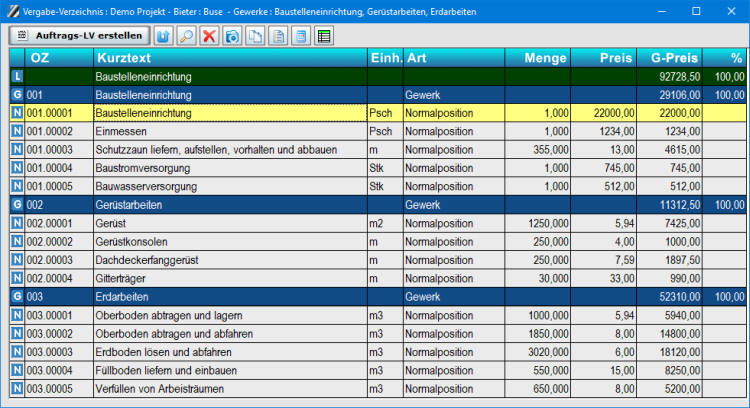Click the N icon of Füllboden row
Screen dimensions: 750x408
tap(17, 370)
